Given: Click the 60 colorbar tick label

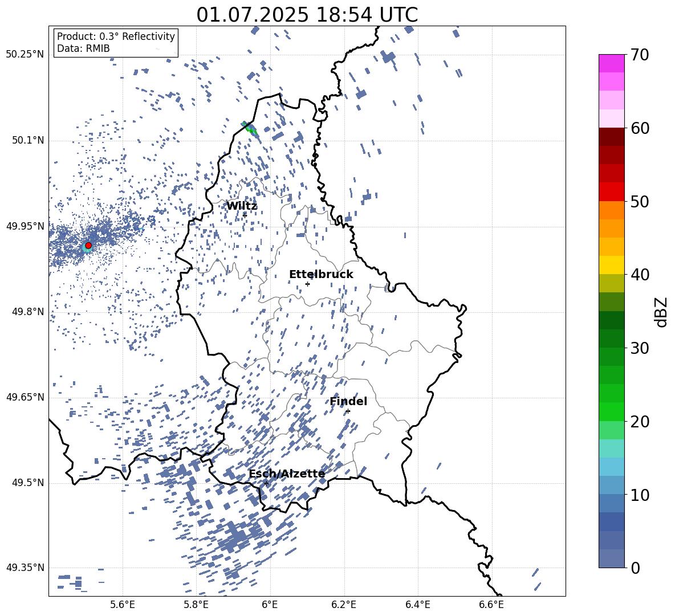Looking at the screenshot, I should point(640,128).
